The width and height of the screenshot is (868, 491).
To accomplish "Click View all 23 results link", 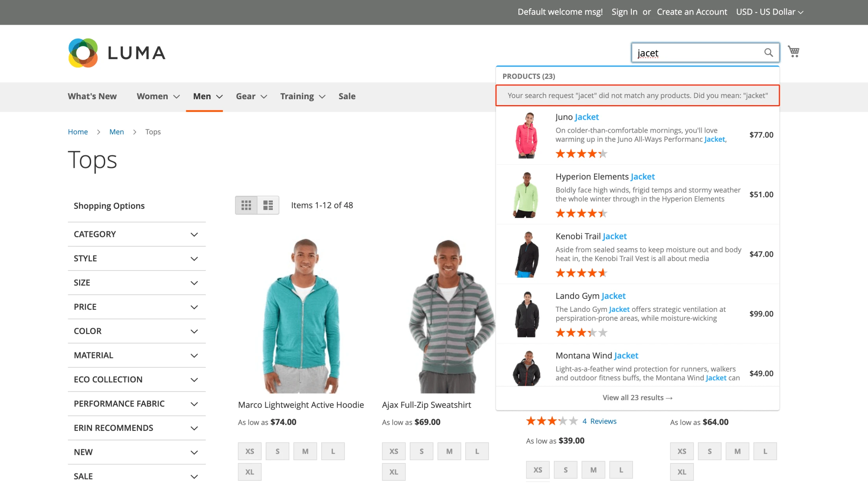I will pos(637,398).
